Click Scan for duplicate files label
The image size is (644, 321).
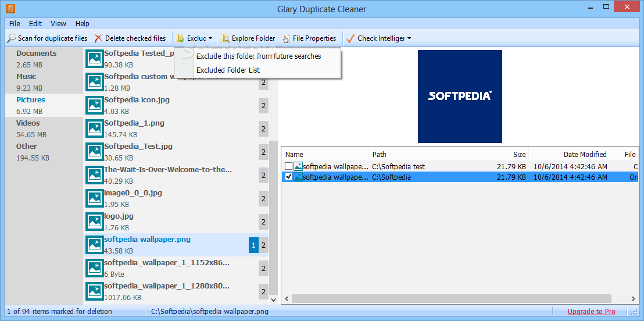pyautogui.click(x=52, y=38)
